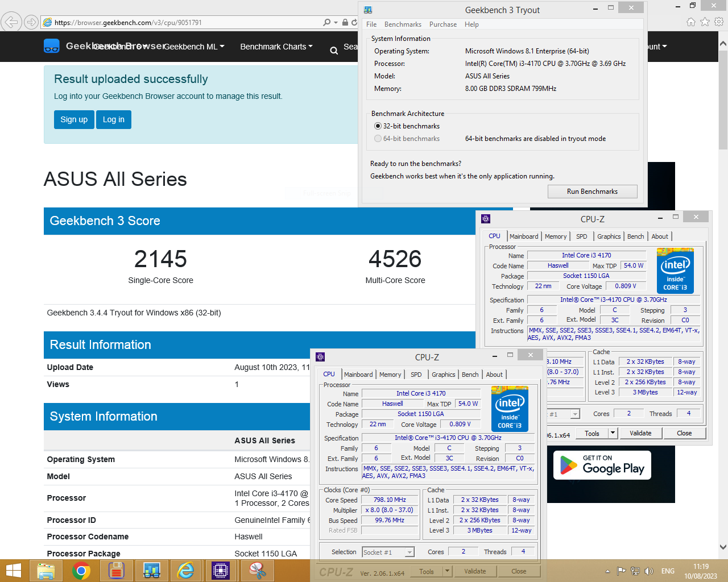Image resolution: width=728 pixels, height=582 pixels.
Task: Click the network icon in system tray
Action: [635, 571]
